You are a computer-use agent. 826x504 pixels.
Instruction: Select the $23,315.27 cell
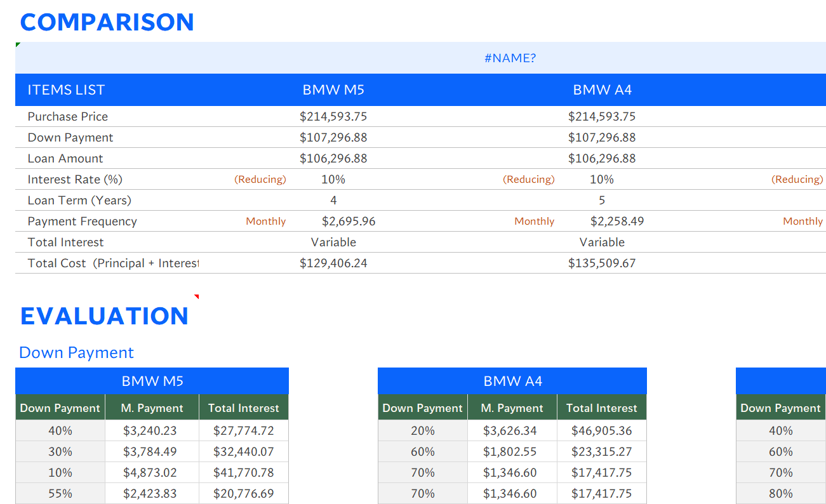tap(602, 451)
